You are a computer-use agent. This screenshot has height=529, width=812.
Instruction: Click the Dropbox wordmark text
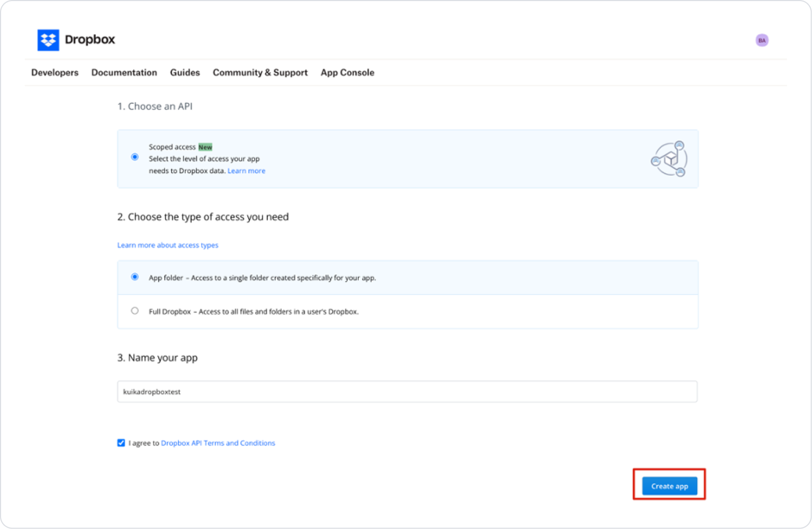90,40
